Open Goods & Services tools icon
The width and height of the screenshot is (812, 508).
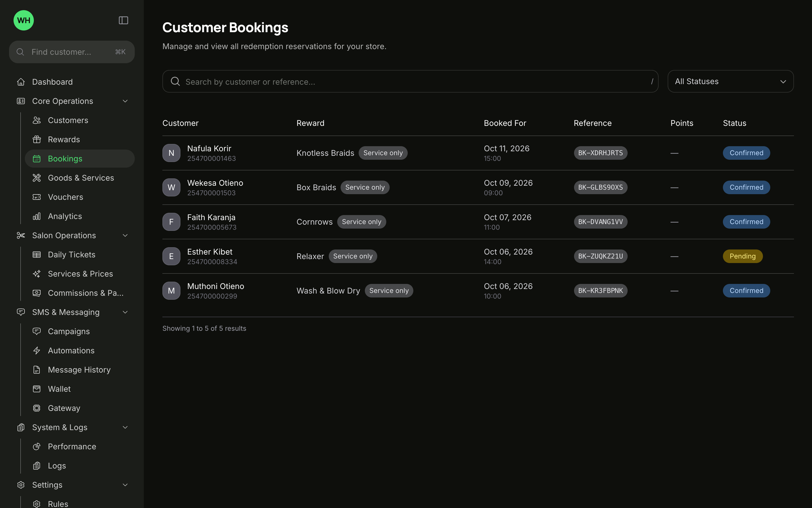(x=37, y=178)
